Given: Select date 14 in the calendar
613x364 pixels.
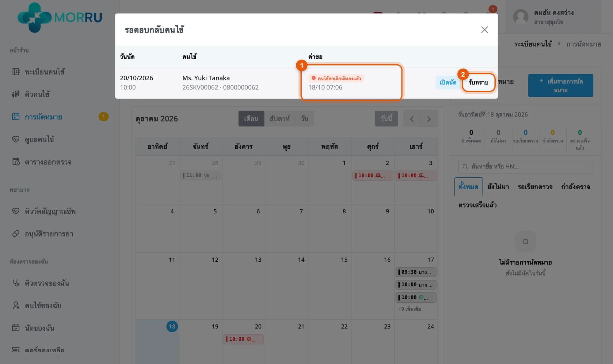Looking at the screenshot, I should (301, 260).
